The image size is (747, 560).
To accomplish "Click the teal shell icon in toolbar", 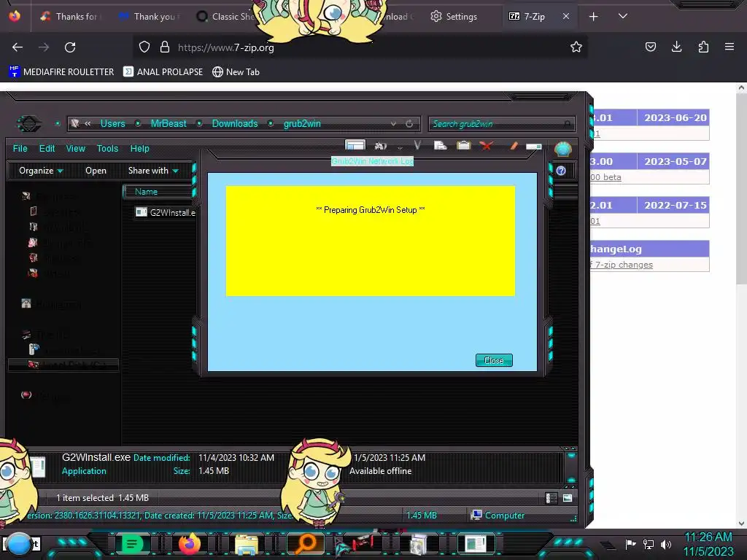I will [563, 149].
